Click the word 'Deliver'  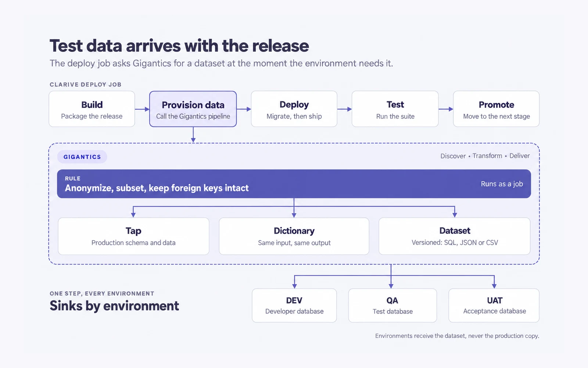point(520,156)
